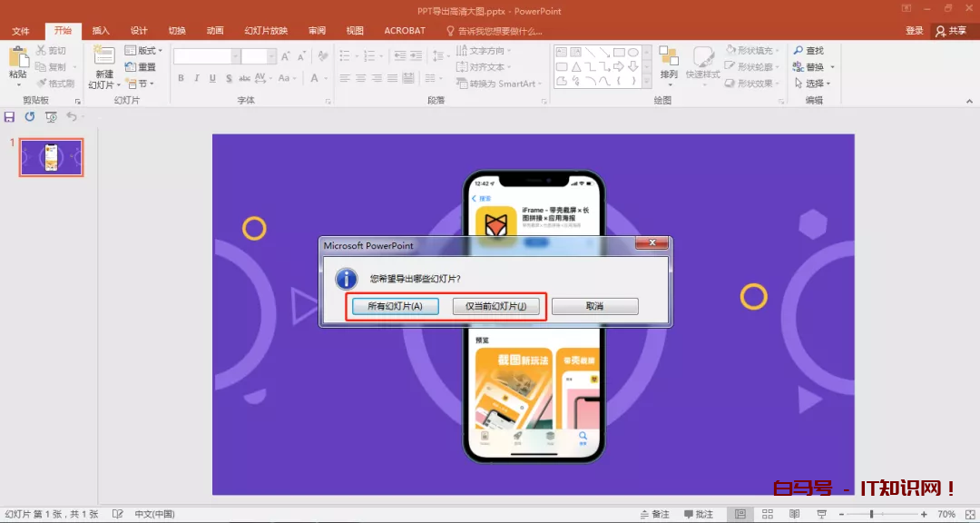Screen dimensions: 980x523
Task: Open the Select dropdown in Editing group
Action: [x=813, y=84]
